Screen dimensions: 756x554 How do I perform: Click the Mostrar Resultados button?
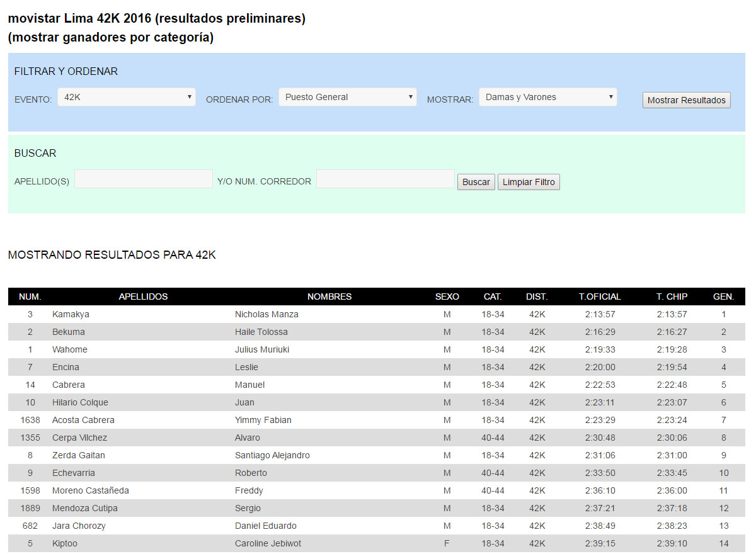click(687, 100)
